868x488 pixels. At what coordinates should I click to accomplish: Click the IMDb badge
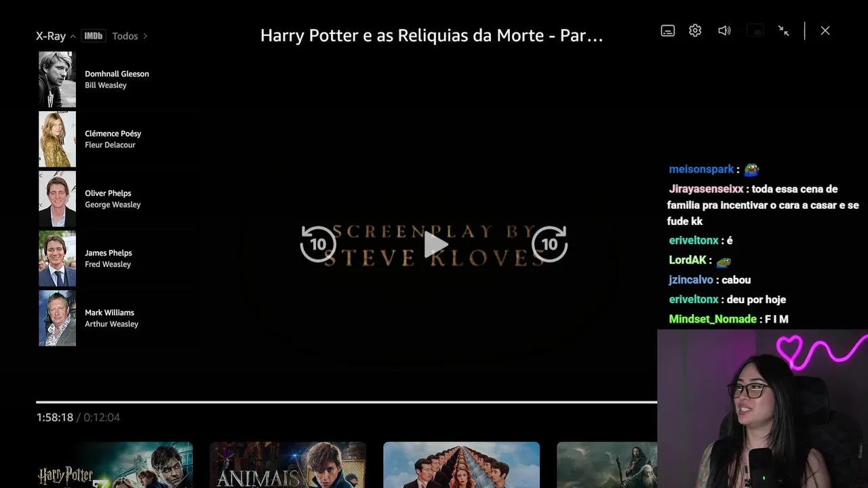(93, 36)
